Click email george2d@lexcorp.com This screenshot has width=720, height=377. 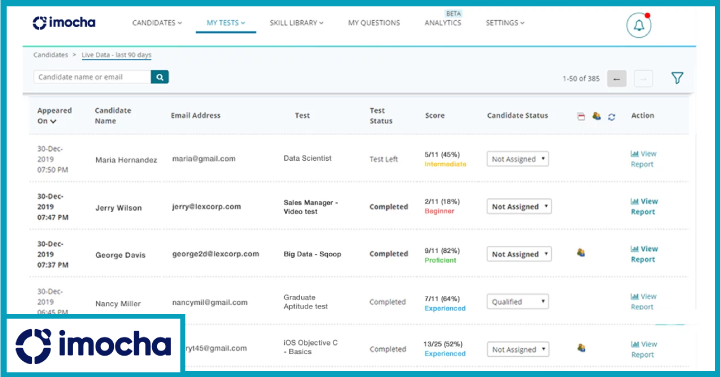pos(215,254)
